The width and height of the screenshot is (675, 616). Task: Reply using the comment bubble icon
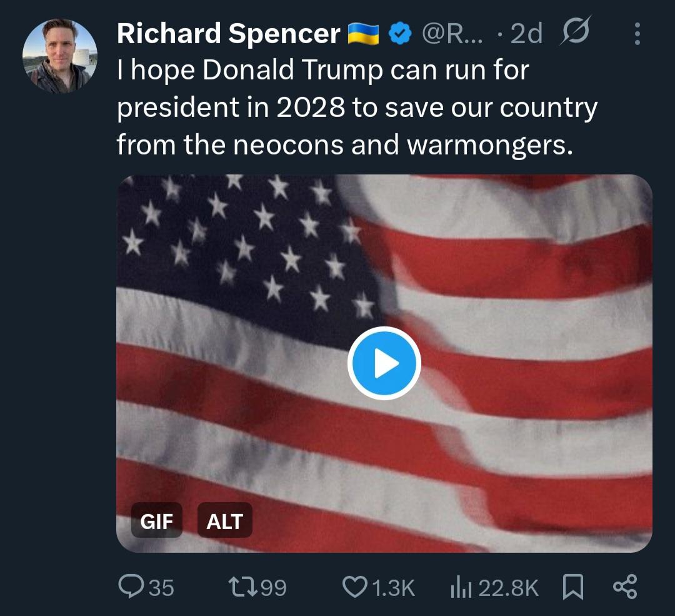pyautogui.click(x=131, y=587)
